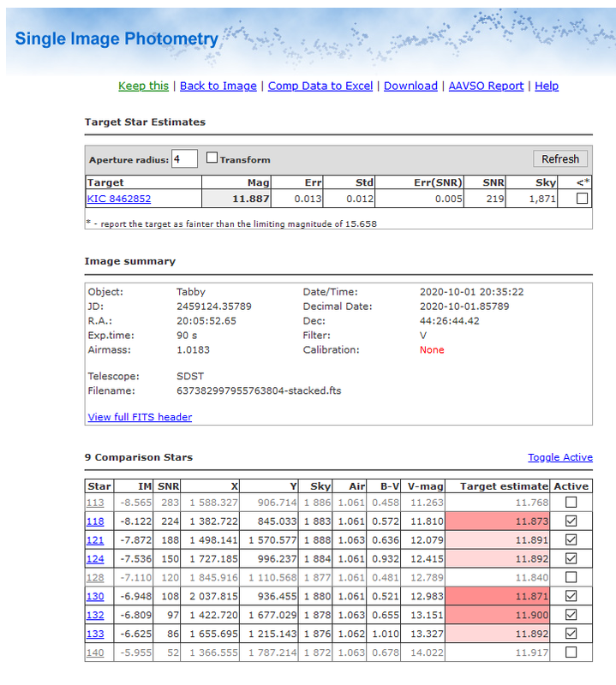The width and height of the screenshot is (616, 685).
Task: Click the JD value 2459124.35789
Action: (x=214, y=307)
